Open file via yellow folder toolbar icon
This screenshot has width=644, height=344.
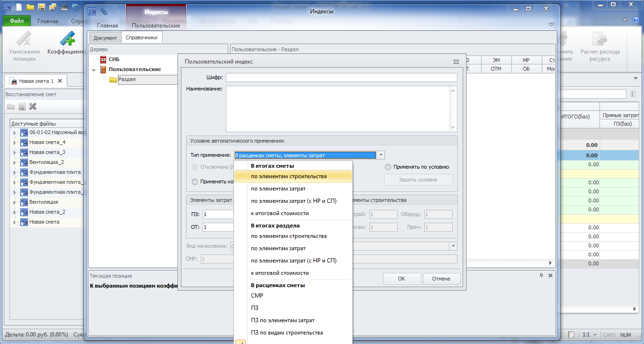click(30, 7)
